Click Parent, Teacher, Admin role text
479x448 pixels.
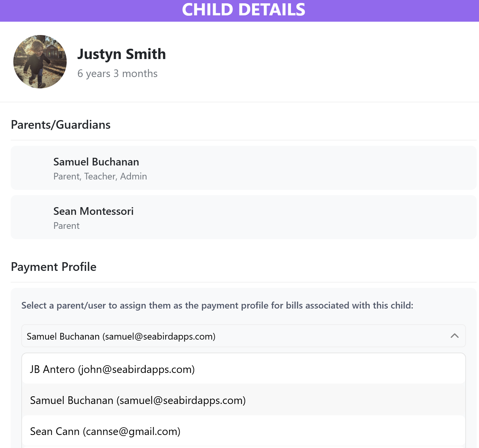[100, 176]
